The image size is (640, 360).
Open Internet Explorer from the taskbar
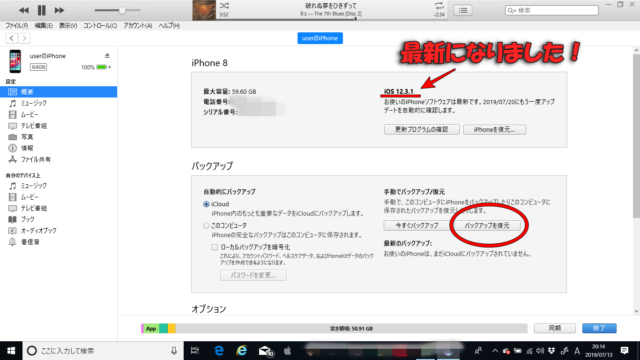[x=242, y=351]
